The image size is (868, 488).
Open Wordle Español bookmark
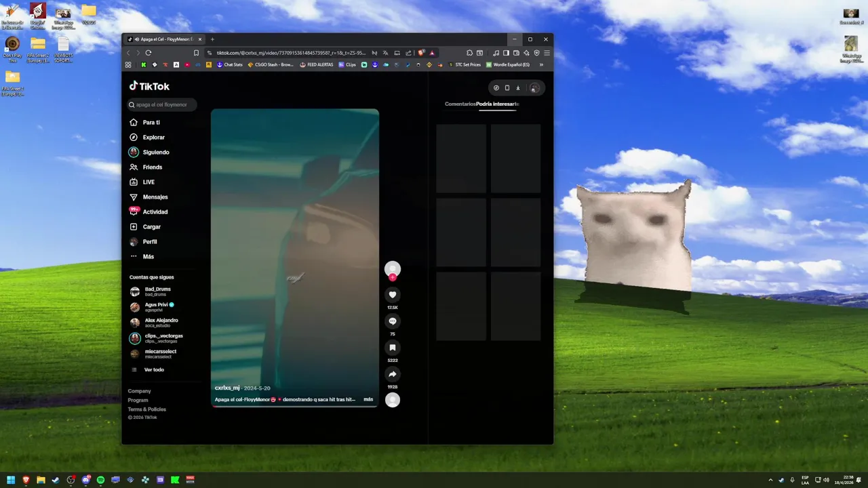508,65
